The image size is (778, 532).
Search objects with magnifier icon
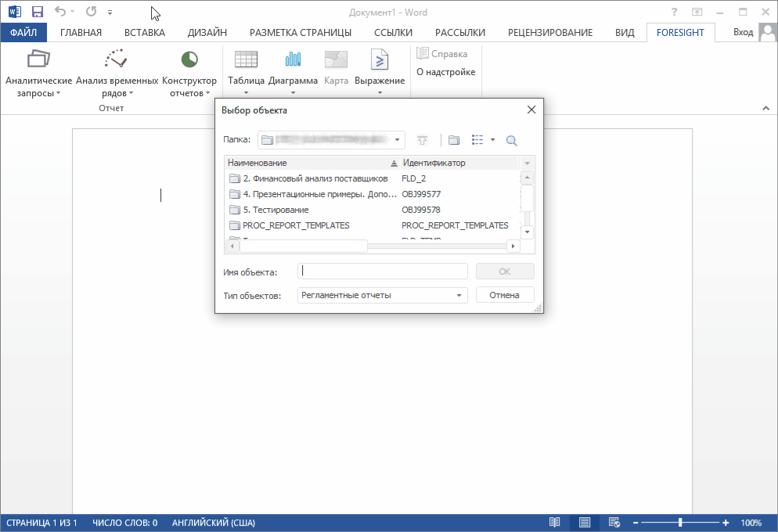click(x=512, y=141)
